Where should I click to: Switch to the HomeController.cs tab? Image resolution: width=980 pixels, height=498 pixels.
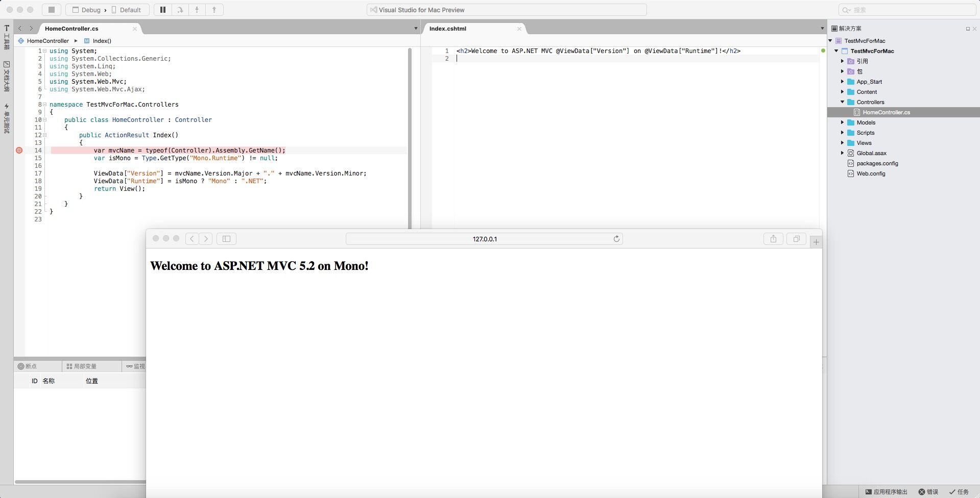[71, 29]
